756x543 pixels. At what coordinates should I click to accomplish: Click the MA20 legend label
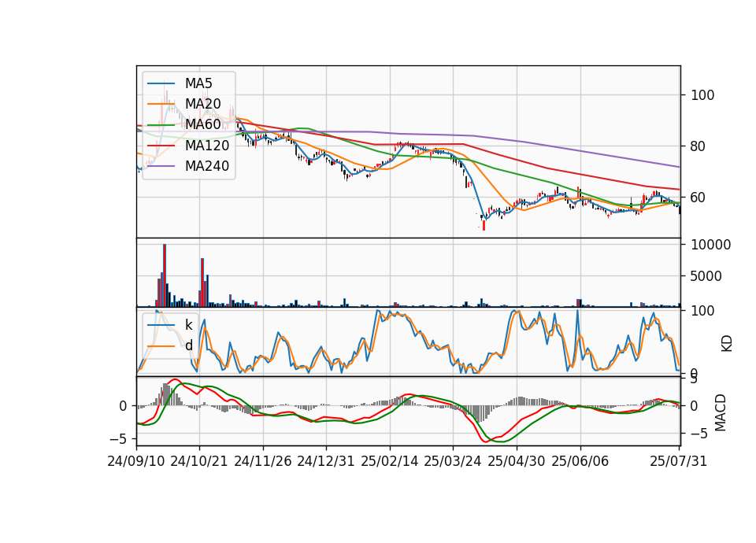[x=202, y=104]
